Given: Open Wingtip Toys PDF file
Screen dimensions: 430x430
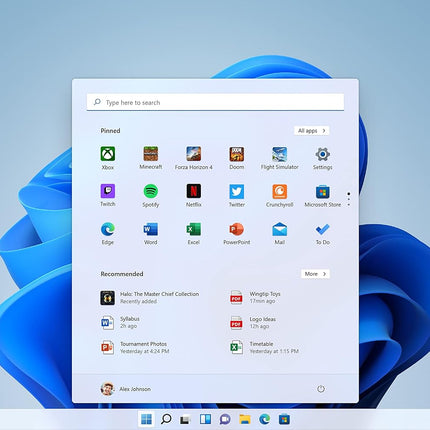Looking at the screenshot, I should (x=255, y=297).
